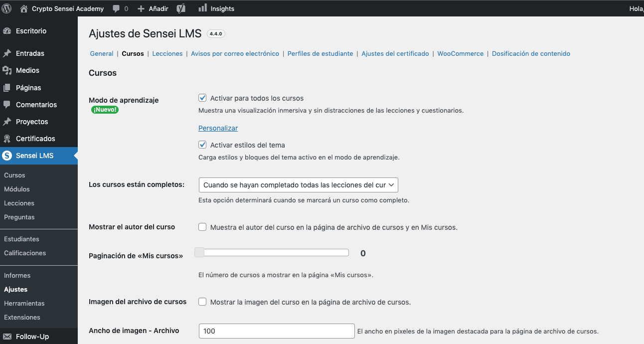The height and width of the screenshot is (344, 644).
Task: Enable Mostrar la imagen del curso checkbox
Action: point(202,302)
